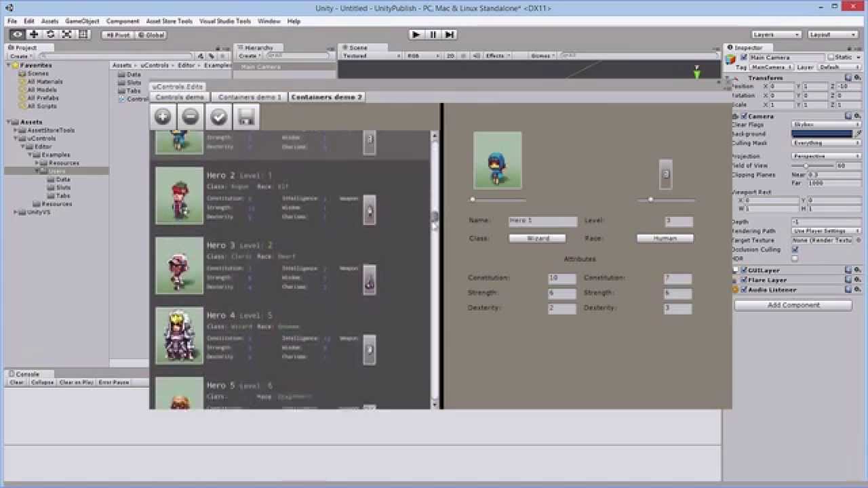Open the Transform component help icon
This screenshot has height=488, width=868.
848,78
